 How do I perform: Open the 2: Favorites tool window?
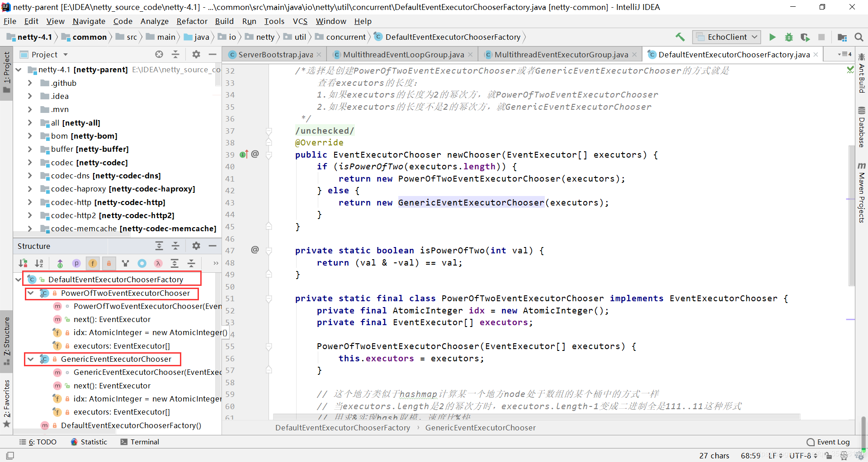coord(7,403)
